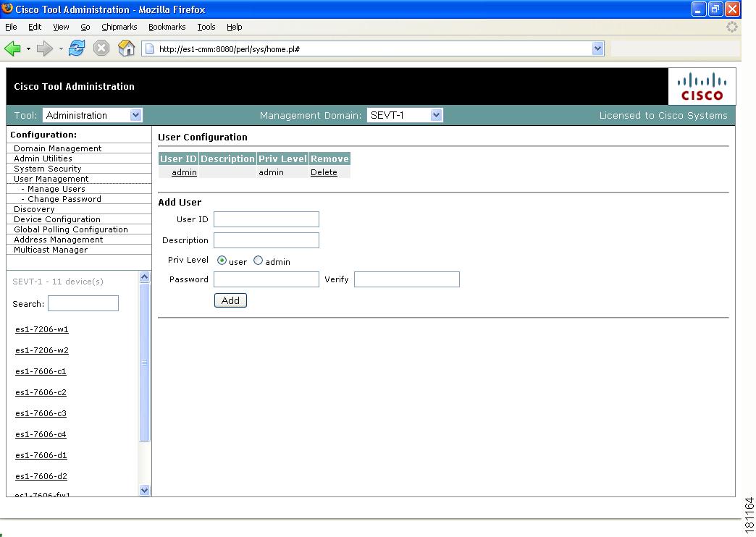Click the grey Forward arrow button
This screenshot has height=537, width=756.
coord(45,48)
